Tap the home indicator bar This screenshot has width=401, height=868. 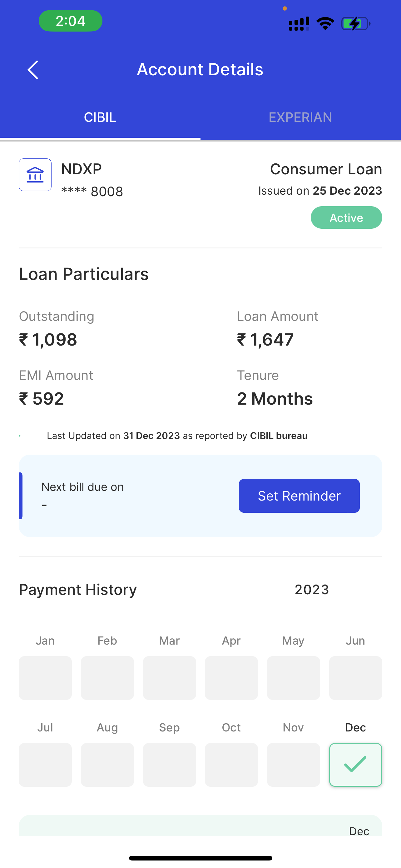click(x=200, y=858)
